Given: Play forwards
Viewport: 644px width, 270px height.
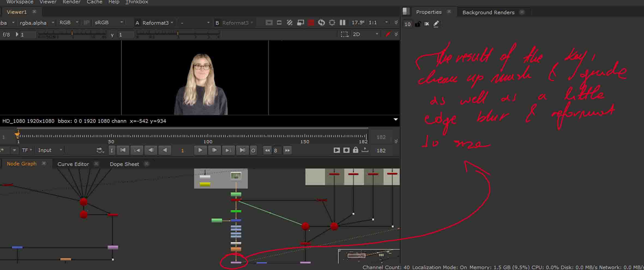Looking at the screenshot, I should 200,150.
